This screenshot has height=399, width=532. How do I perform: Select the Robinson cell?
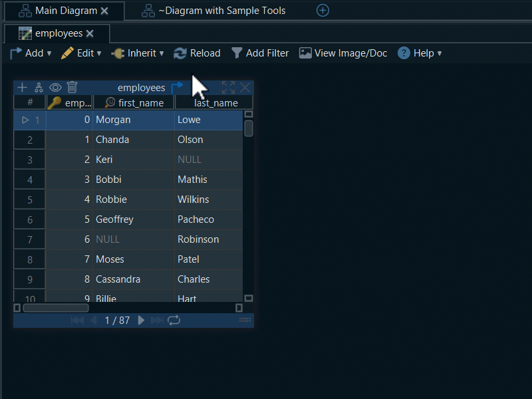click(x=209, y=240)
